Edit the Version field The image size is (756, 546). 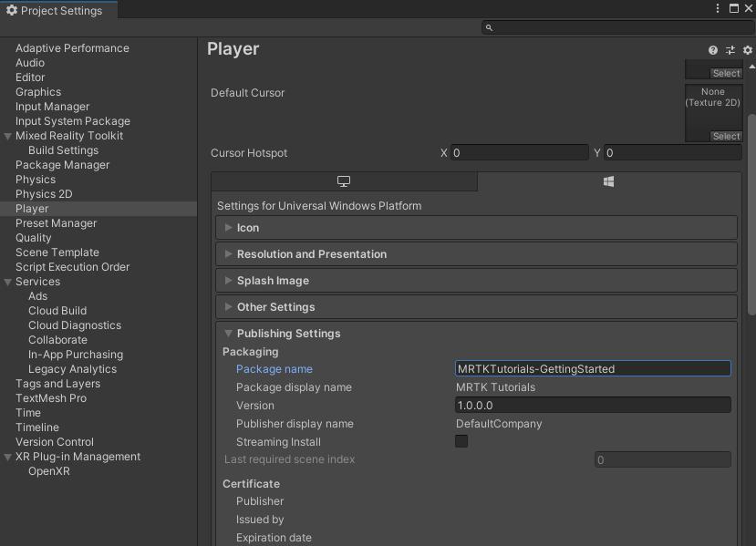(x=593, y=406)
